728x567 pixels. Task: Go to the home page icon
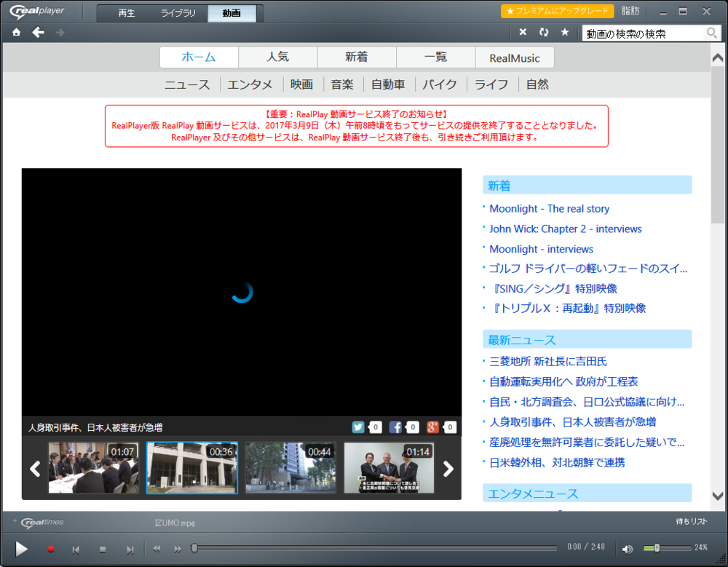point(16,32)
